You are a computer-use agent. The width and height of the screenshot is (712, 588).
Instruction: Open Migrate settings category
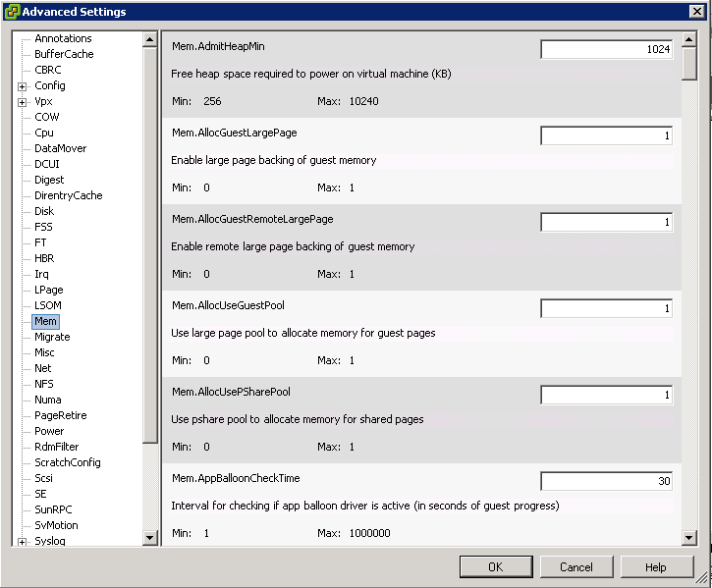point(52,337)
